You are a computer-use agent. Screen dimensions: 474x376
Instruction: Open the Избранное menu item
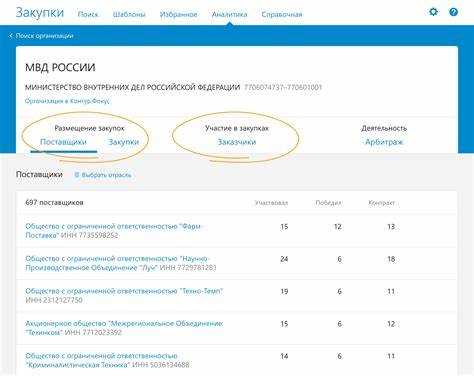[x=179, y=14]
